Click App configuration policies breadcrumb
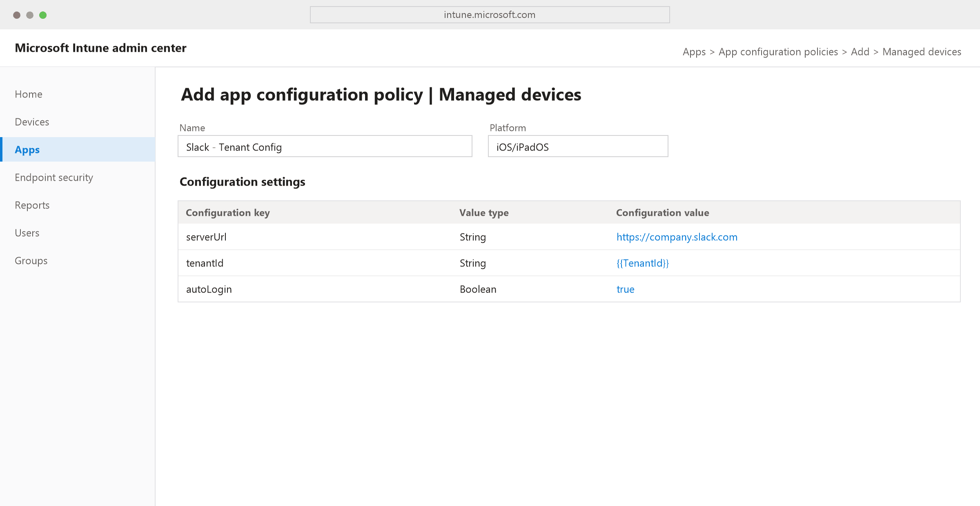 click(x=778, y=52)
